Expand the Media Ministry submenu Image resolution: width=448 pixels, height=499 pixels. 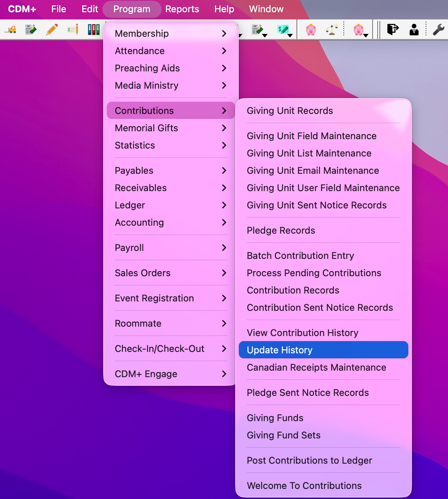[171, 85]
